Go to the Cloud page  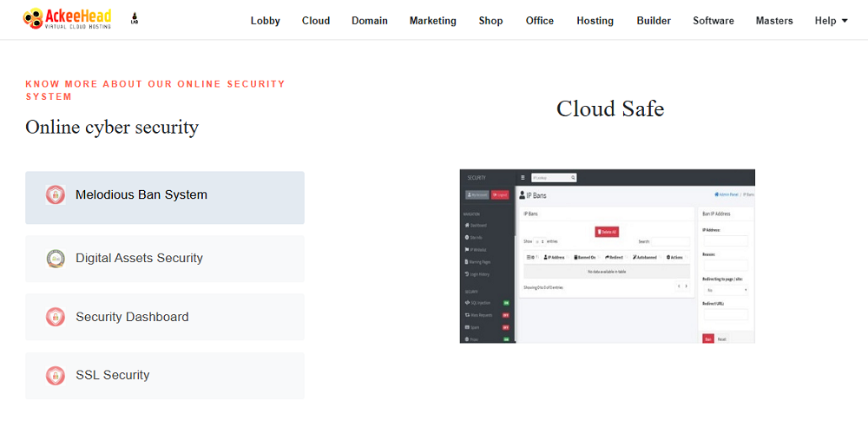[x=316, y=21]
